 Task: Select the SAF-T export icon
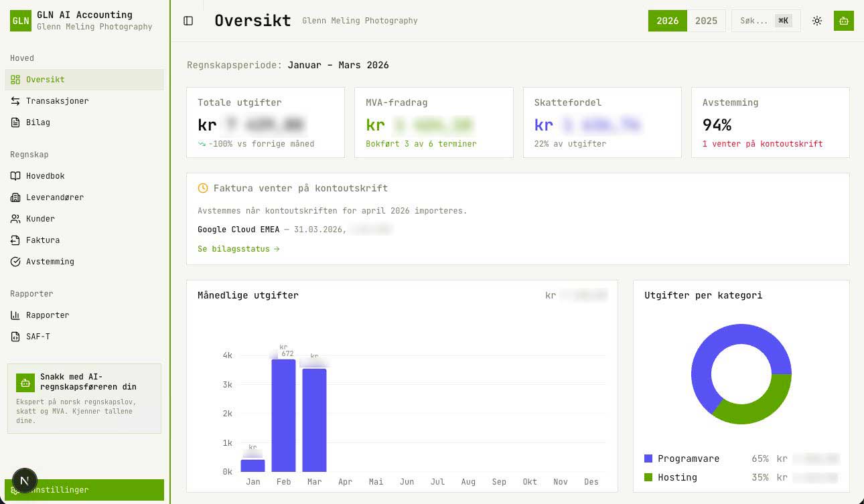[15, 336]
